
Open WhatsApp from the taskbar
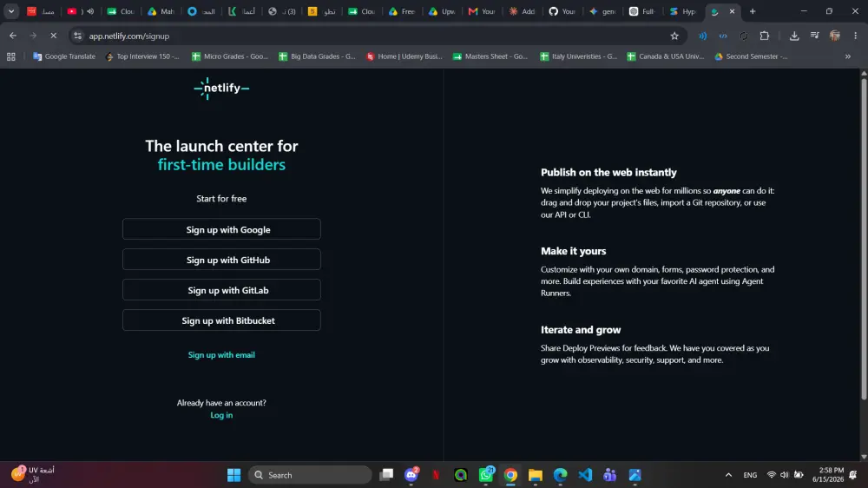[x=486, y=475]
